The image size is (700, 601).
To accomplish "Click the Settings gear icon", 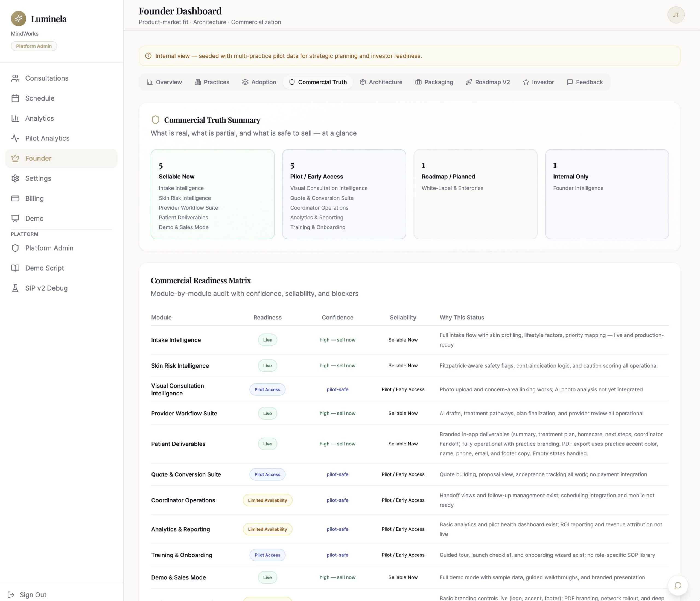I will coord(15,178).
